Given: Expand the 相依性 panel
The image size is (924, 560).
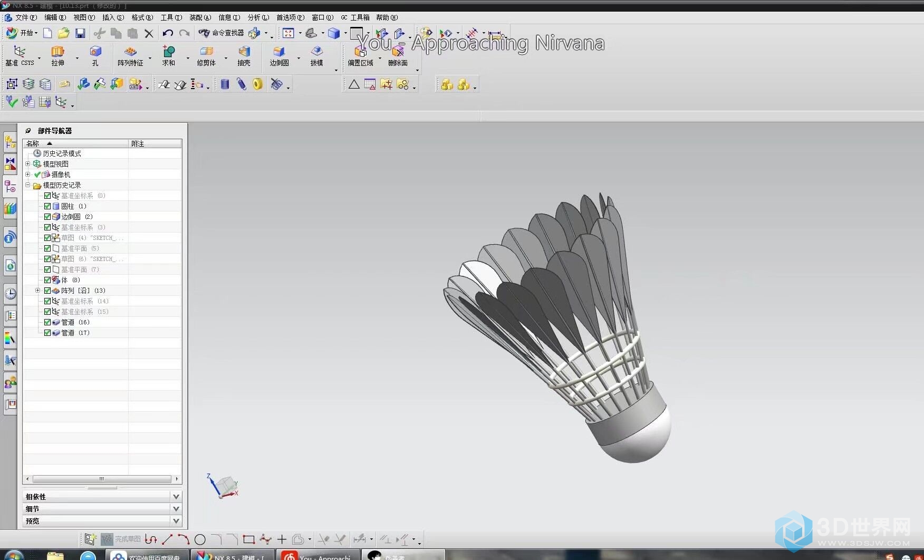Looking at the screenshot, I should pos(176,497).
